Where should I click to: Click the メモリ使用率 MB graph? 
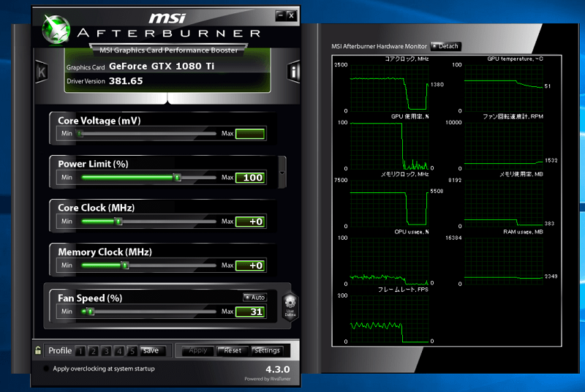point(504,203)
